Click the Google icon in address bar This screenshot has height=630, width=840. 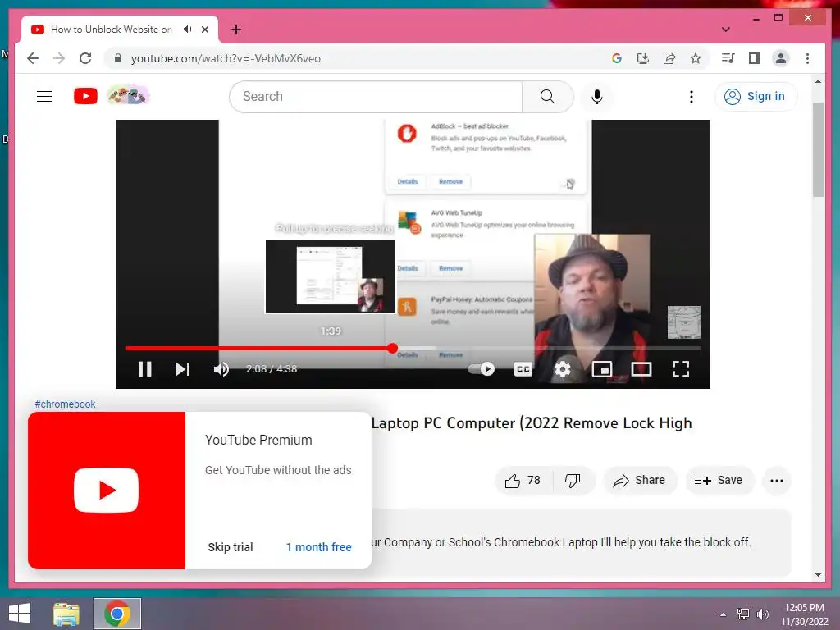point(617,58)
